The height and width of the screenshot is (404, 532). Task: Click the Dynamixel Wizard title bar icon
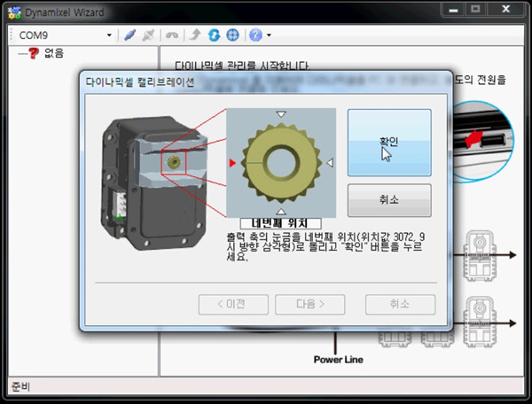click(x=13, y=12)
